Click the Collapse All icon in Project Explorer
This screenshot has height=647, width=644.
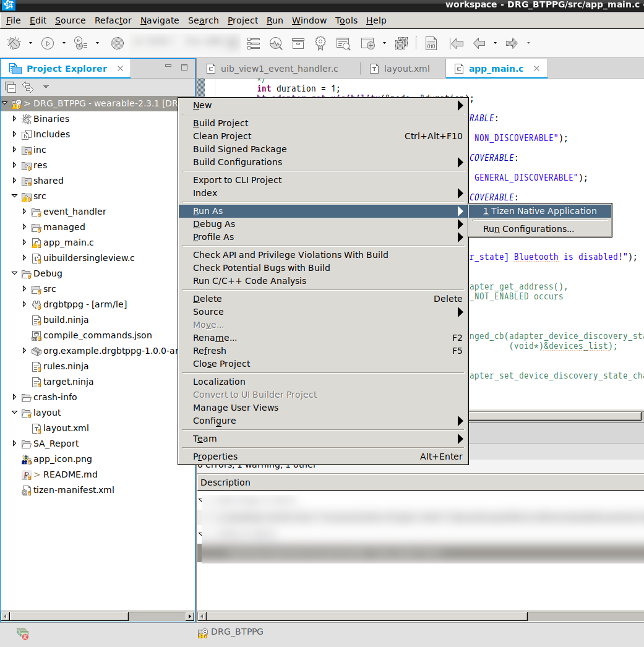click(x=11, y=87)
